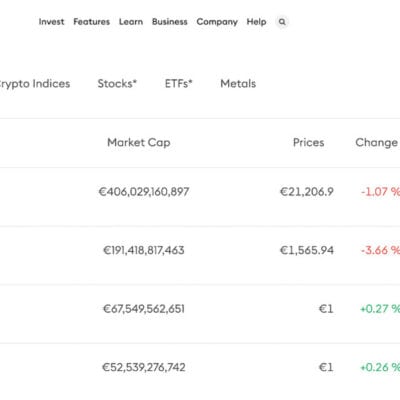Open the Help menu
Viewport: 400px width, 400px height.
(256, 22)
